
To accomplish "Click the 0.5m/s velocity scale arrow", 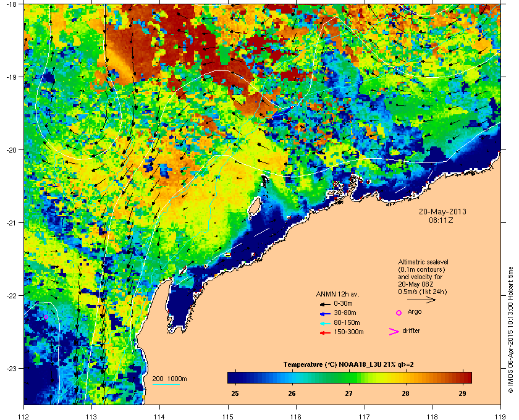I will pyautogui.click(x=421, y=300).
